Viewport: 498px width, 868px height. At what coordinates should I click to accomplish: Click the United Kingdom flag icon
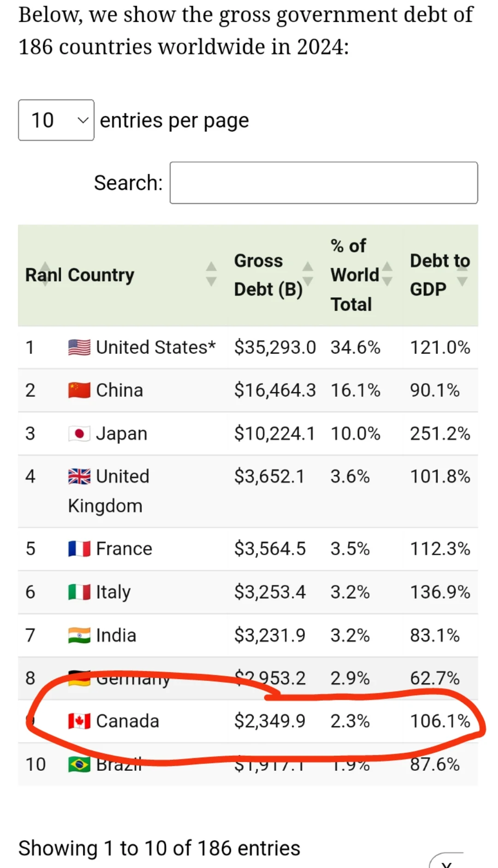pos(79,476)
